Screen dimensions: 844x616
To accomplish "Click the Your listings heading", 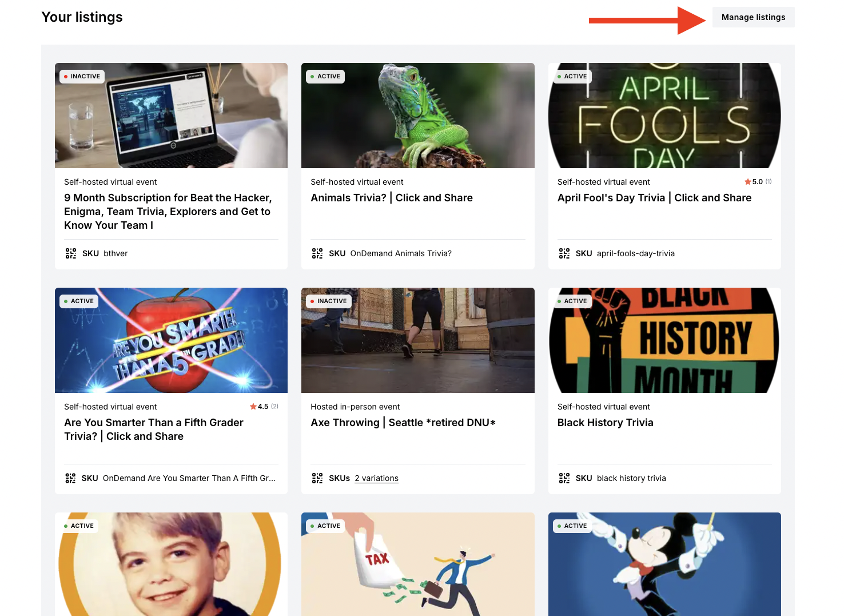I will pyautogui.click(x=82, y=17).
